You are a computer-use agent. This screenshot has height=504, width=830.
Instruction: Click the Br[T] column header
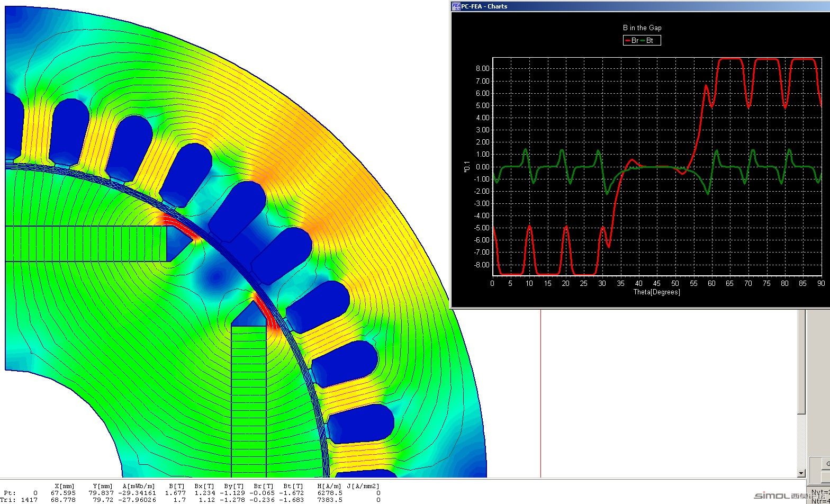pos(264,486)
